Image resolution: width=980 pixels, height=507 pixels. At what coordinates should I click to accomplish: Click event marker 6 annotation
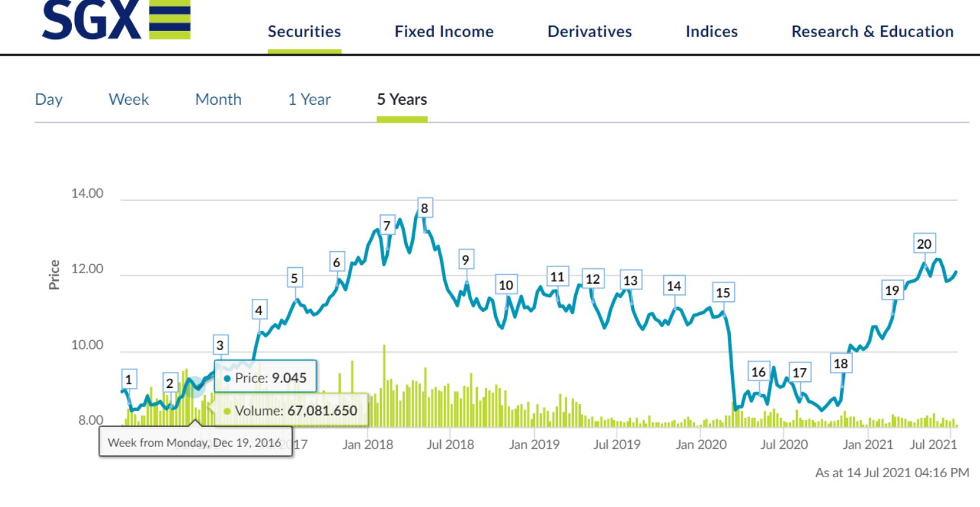click(x=337, y=262)
